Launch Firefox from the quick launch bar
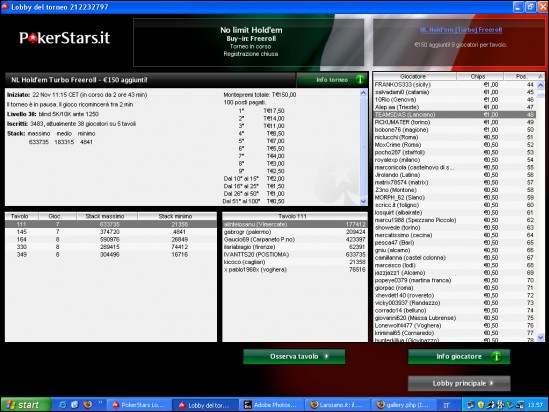 point(87,405)
